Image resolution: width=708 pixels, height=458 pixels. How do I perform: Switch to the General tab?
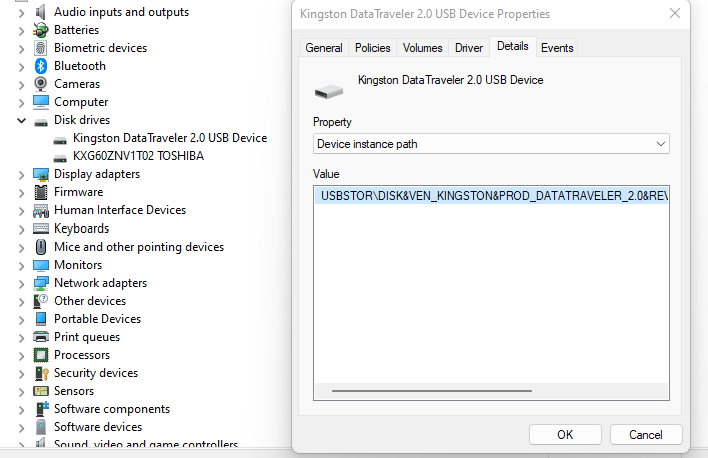324,48
